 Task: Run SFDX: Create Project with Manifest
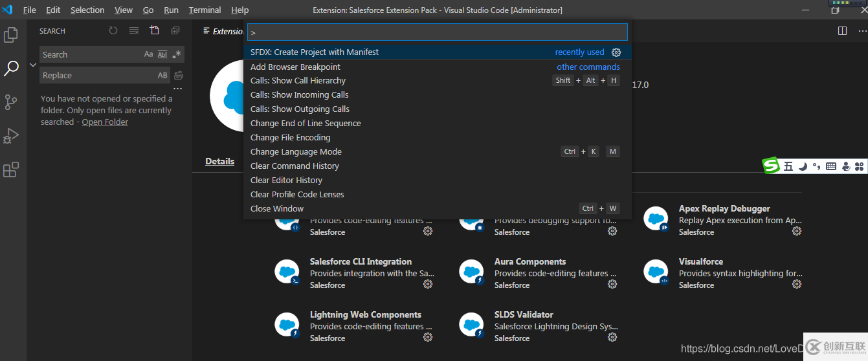(x=437, y=52)
